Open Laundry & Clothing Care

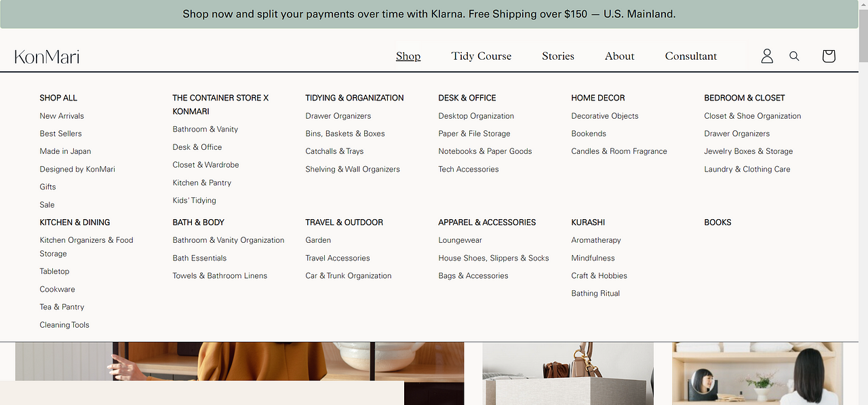pyautogui.click(x=747, y=169)
